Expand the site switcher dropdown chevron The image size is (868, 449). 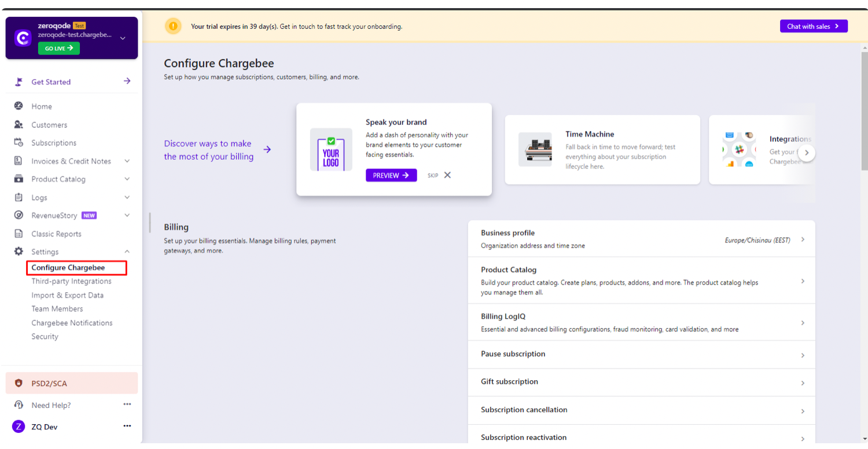pyautogui.click(x=123, y=38)
